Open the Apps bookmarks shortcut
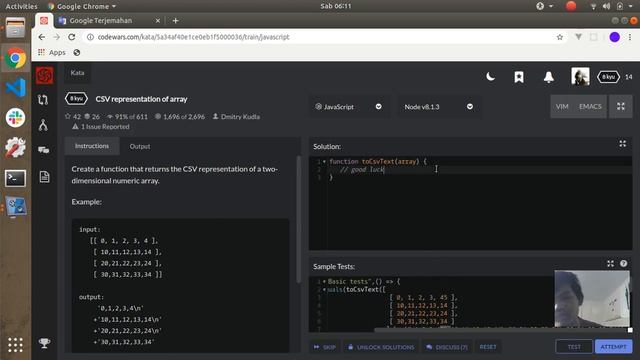Image resolution: width=640 pixels, height=360 pixels. click(52, 52)
